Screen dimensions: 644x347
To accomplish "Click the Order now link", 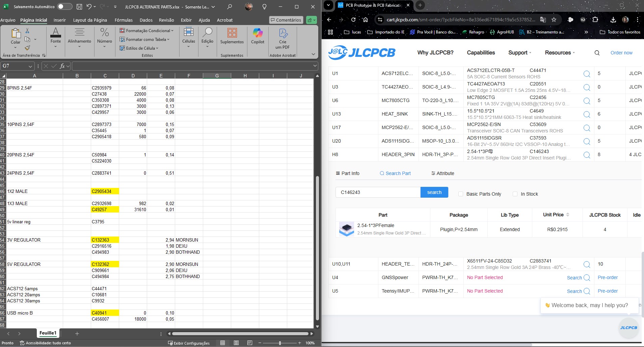I will pos(621,53).
